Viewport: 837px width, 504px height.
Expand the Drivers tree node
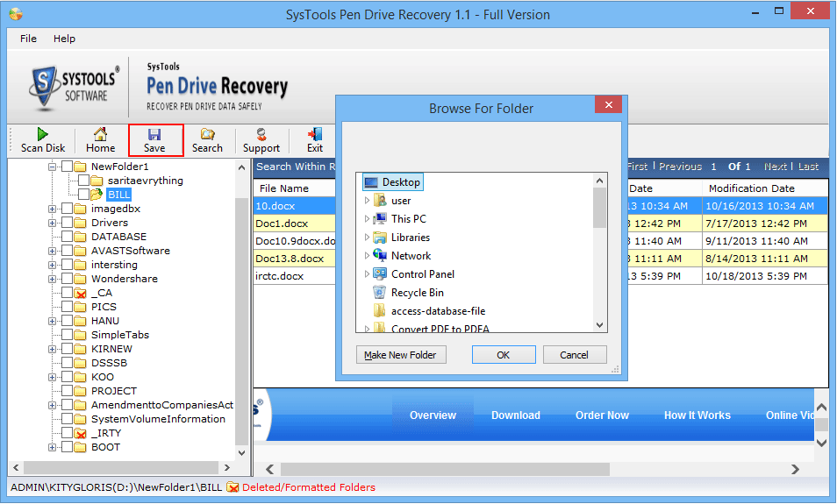pyautogui.click(x=53, y=223)
